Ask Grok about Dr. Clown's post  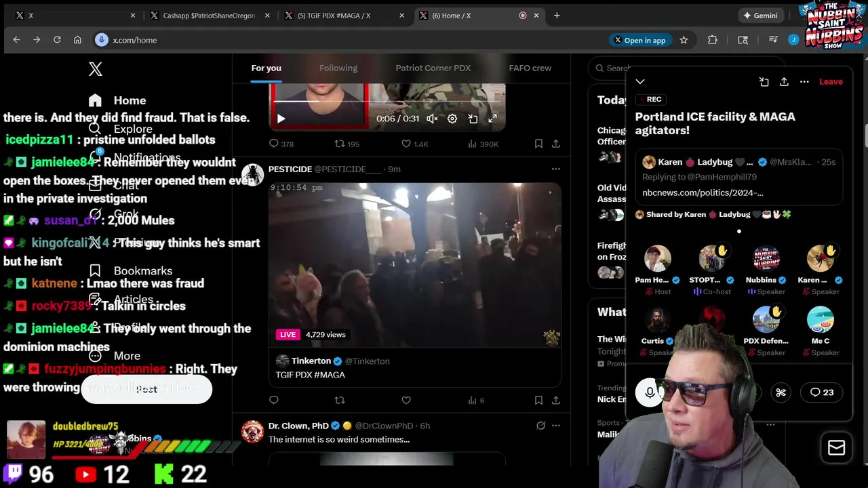coord(540,426)
